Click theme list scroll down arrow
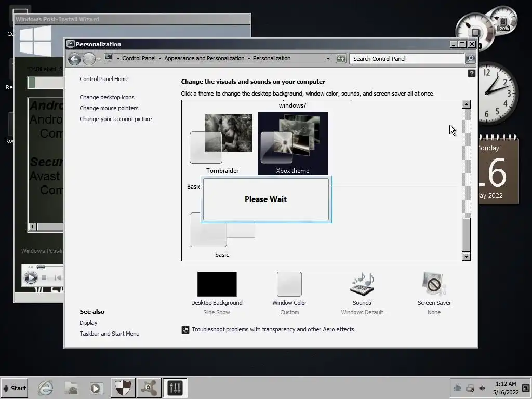 point(466,257)
